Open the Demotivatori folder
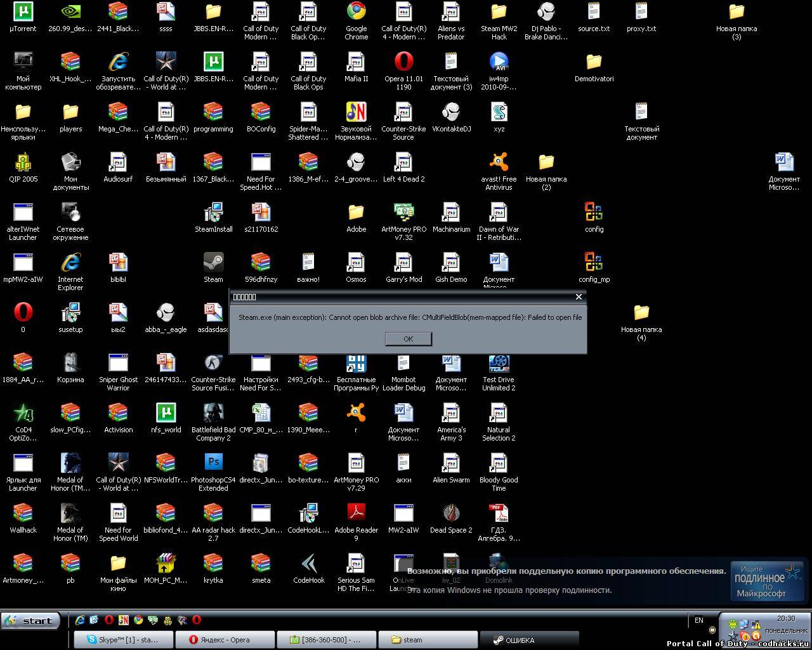 pyautogui.click(x=594, y=67)
